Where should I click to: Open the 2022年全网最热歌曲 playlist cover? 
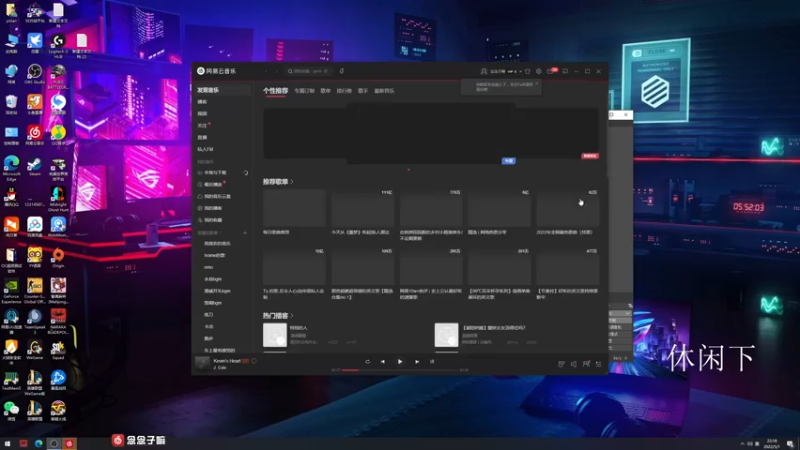567,208
